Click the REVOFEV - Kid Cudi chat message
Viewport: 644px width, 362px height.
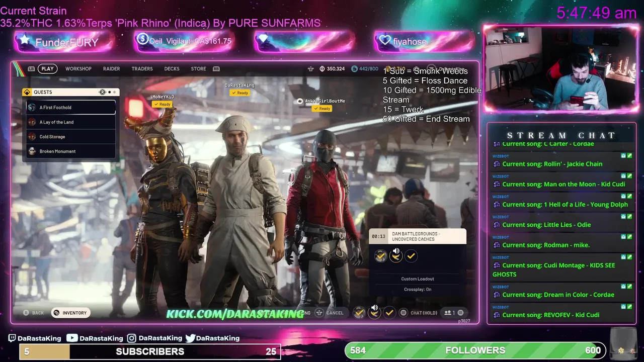click(x=561, y=312)
